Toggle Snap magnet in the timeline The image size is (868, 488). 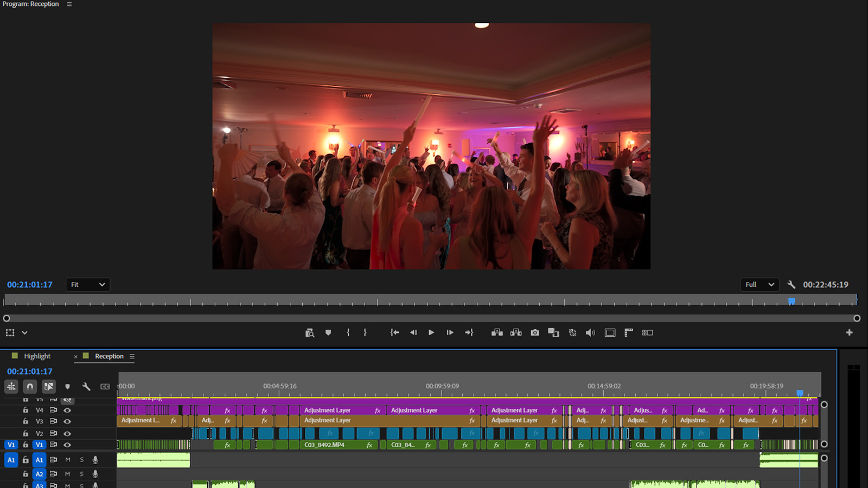coord(30,387)
